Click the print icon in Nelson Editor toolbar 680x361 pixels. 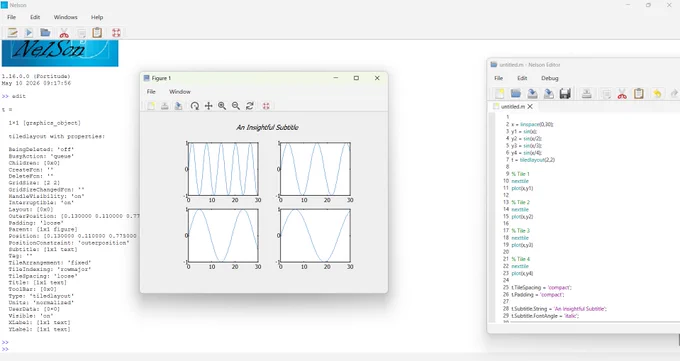tap(587, 93)
